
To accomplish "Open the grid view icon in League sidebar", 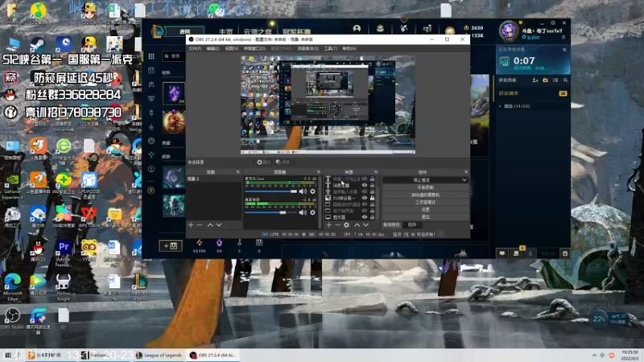I will pos(151,56).
